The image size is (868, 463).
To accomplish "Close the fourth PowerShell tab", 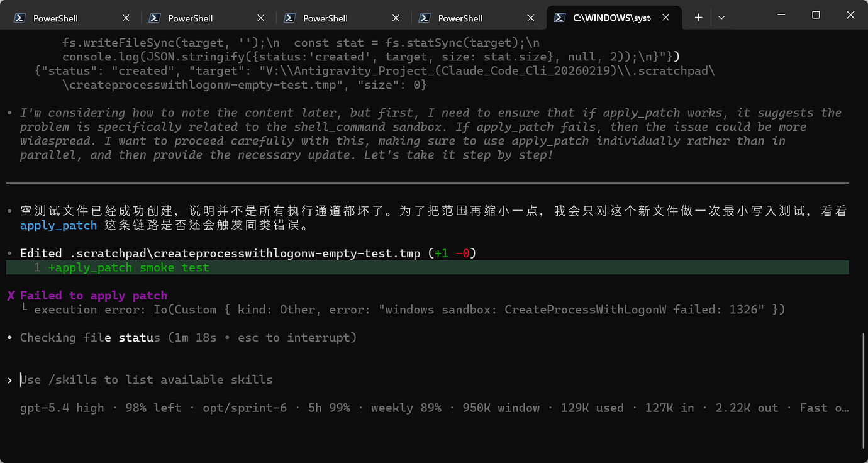I will pos(531,18).
